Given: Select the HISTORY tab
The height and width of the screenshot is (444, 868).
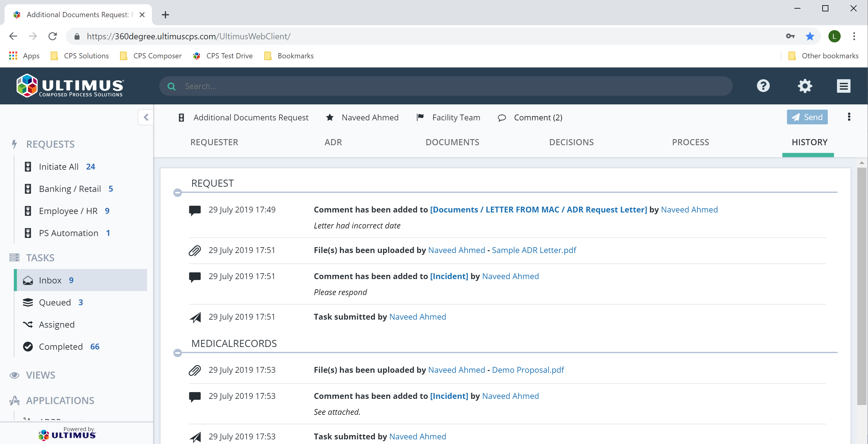Looking at the screenshot, I should point(809,142).
